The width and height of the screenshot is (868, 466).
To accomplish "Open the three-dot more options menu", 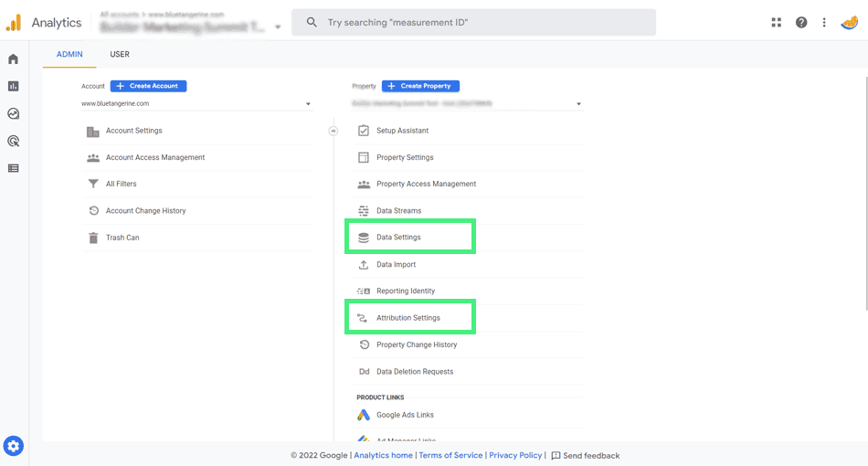I will 824,23.
